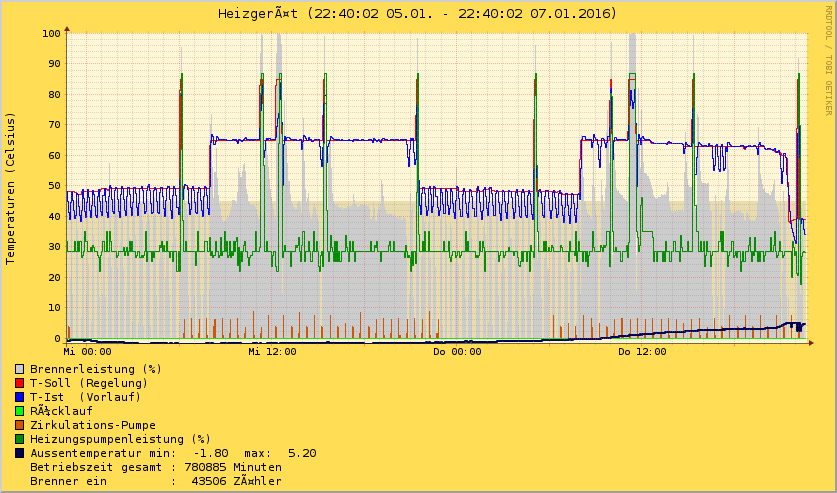Click the light green Rücklauf legend swatch
837x493 pixels.
20,411
